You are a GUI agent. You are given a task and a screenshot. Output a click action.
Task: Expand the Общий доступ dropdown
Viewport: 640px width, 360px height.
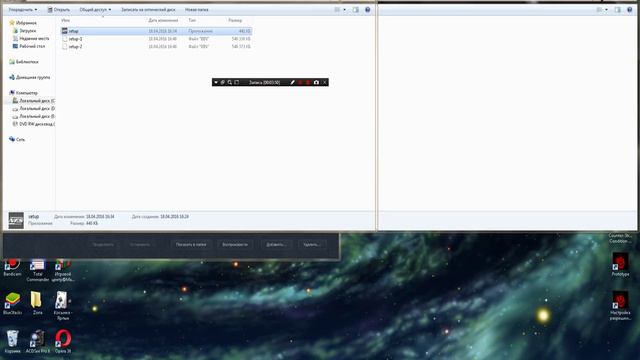click(x=95, y=9)
